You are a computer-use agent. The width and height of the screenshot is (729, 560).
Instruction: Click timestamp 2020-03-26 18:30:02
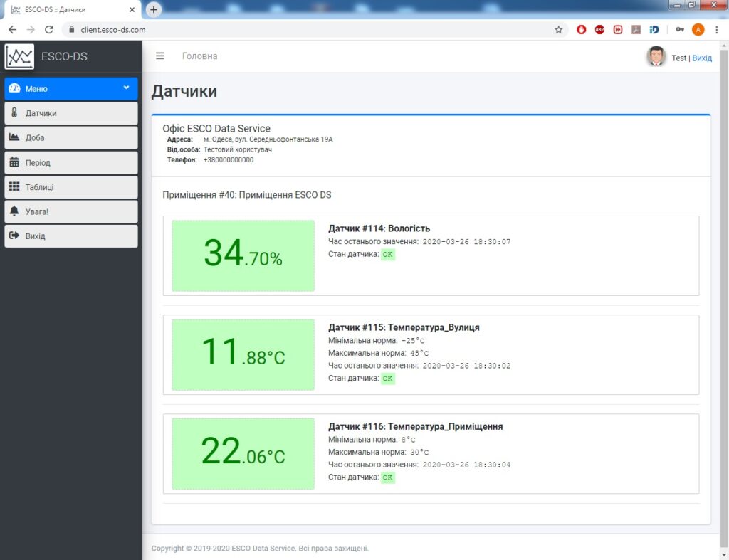pyautogui.click(x=466, y=366)
